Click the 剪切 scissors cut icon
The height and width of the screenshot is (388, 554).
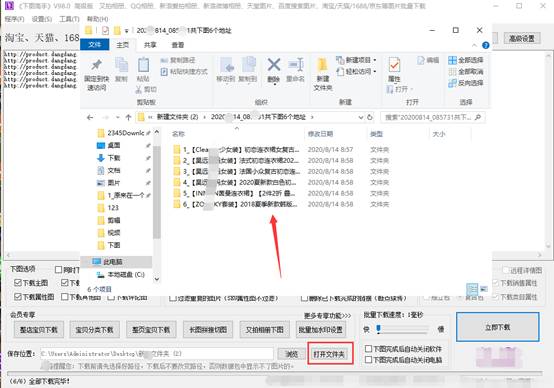pyautogui.click(x=139, y=90)
